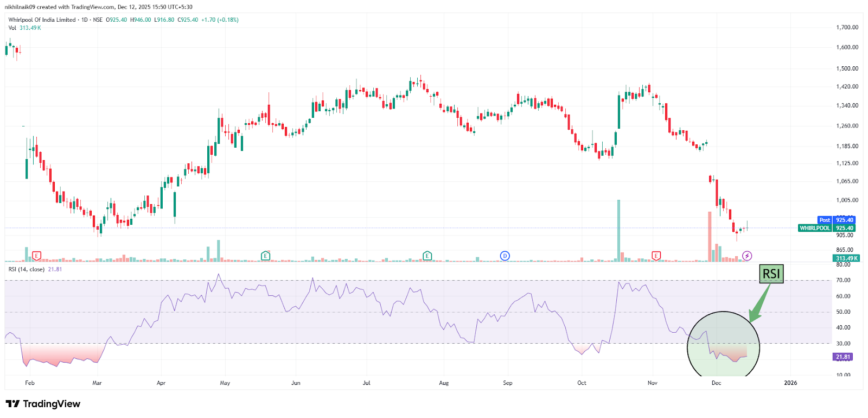This screenshot has width=868, height=418.
Task: Select the green RSI callout label
Action: point(771,274)
